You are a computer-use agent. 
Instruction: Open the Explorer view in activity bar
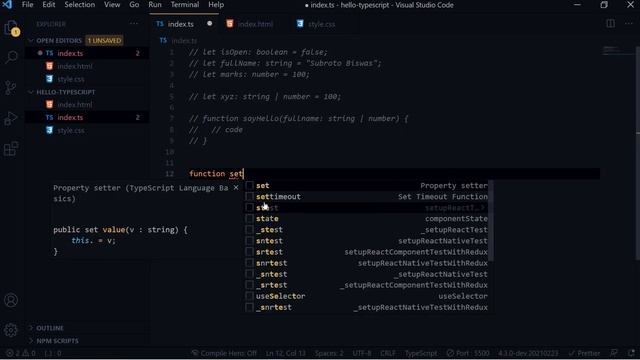[11, 28]
